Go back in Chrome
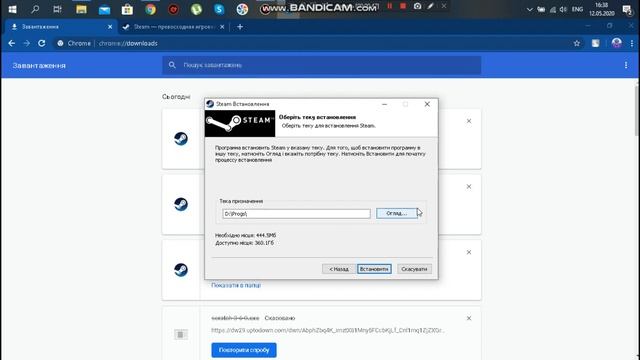640x360 pixels. pos(11,43)
